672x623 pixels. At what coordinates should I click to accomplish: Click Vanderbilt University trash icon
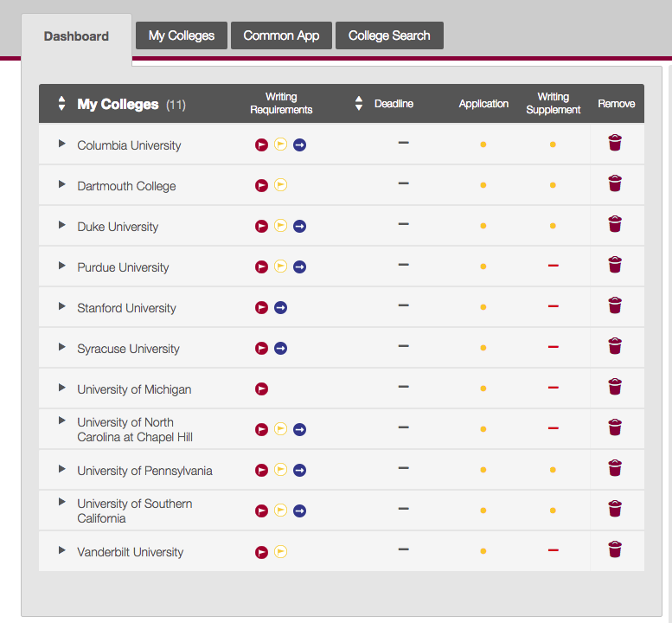point(615,549)
